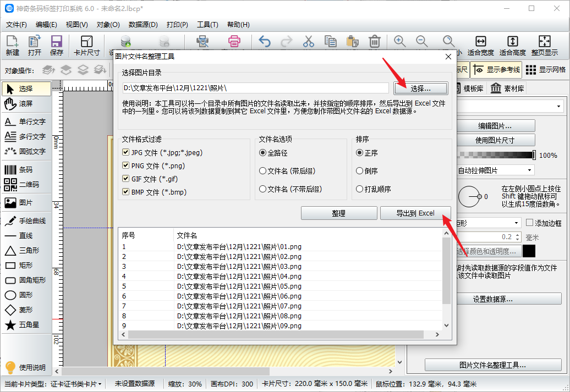570x392 pixels.
Task: Toggle the BMP 文件 filter checkbox
Action: pyautogui.click(x=126, y=191)
